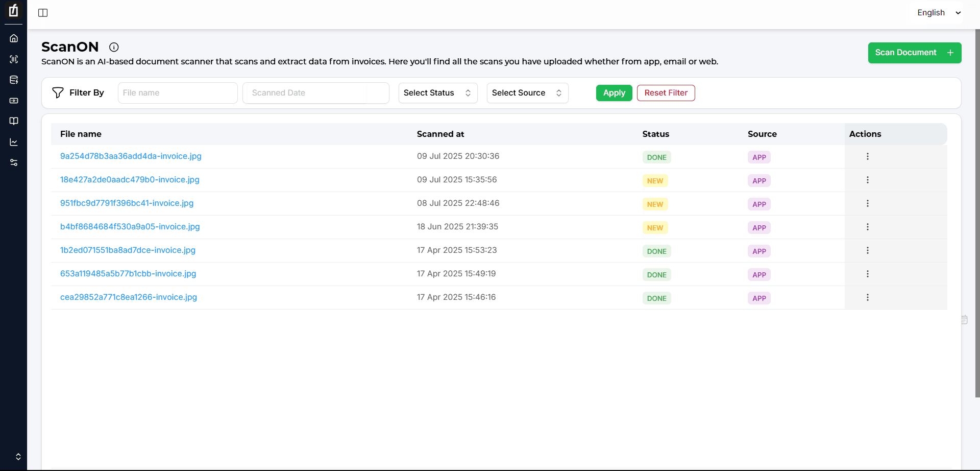Click the File name column header

point(81,134)
